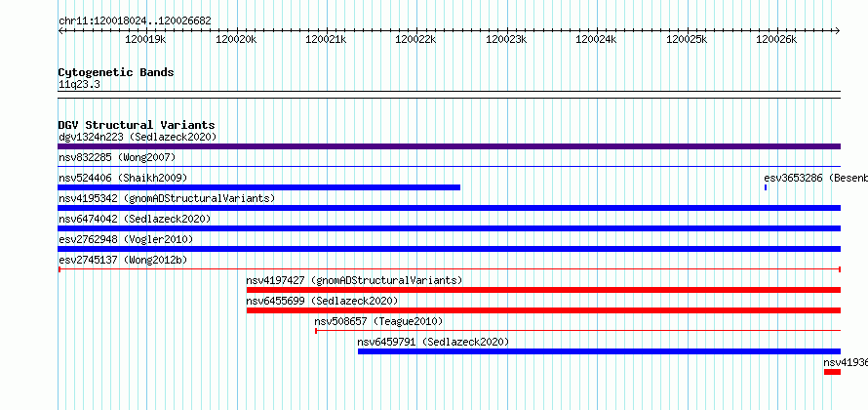Click the 120023k ruler position
868x410 pixels.
tap(506, 39)
